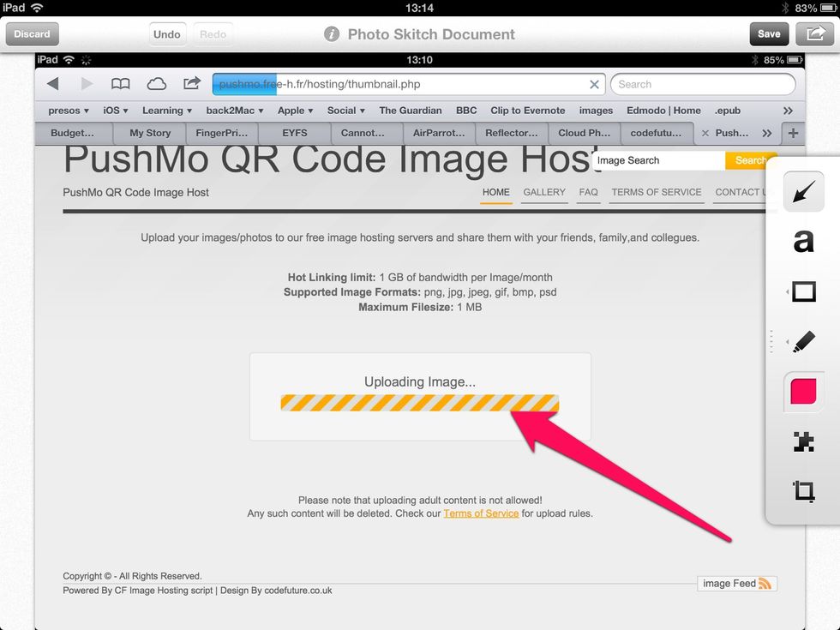Switch to the Budget... tab

[72, 133]
